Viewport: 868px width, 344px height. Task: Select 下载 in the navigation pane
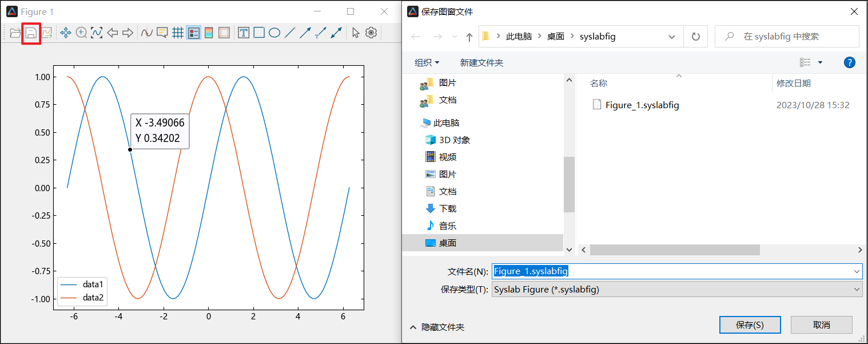(447, 208)
